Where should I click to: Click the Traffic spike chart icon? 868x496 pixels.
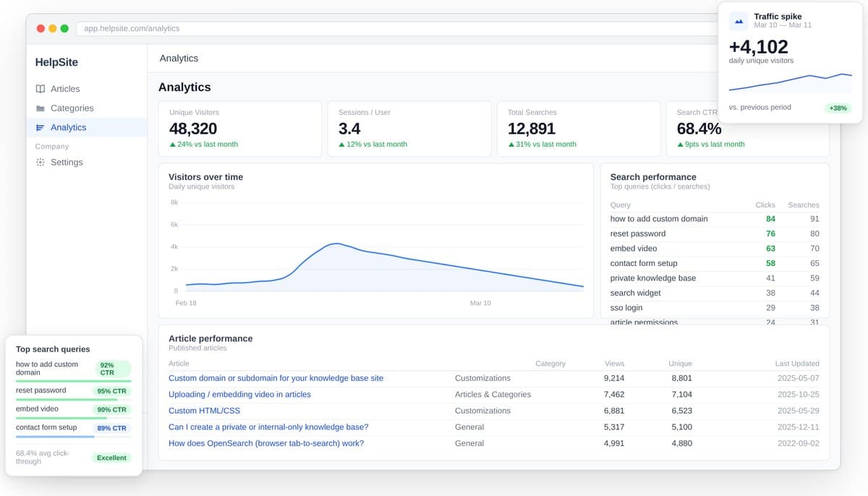pyautogui.click(x=739, y=21)
